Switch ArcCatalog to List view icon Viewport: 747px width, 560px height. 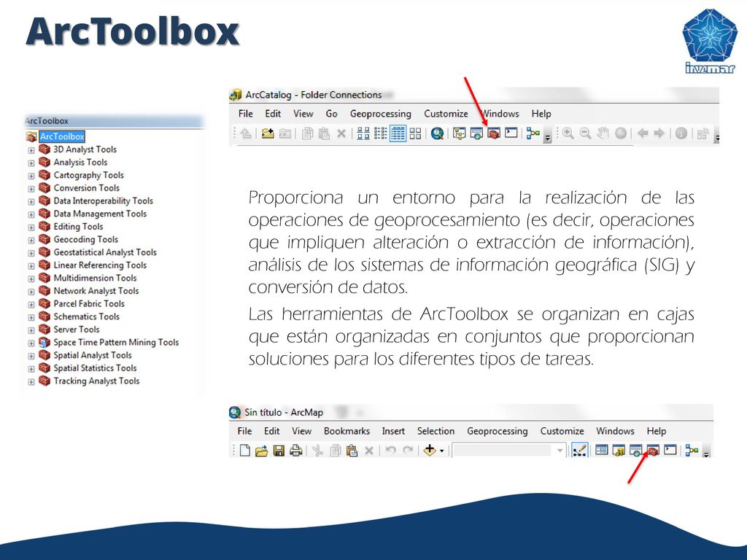(380, 133)
